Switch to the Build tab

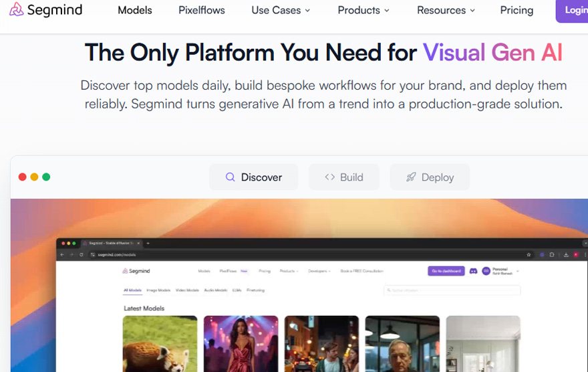point(344,177)
